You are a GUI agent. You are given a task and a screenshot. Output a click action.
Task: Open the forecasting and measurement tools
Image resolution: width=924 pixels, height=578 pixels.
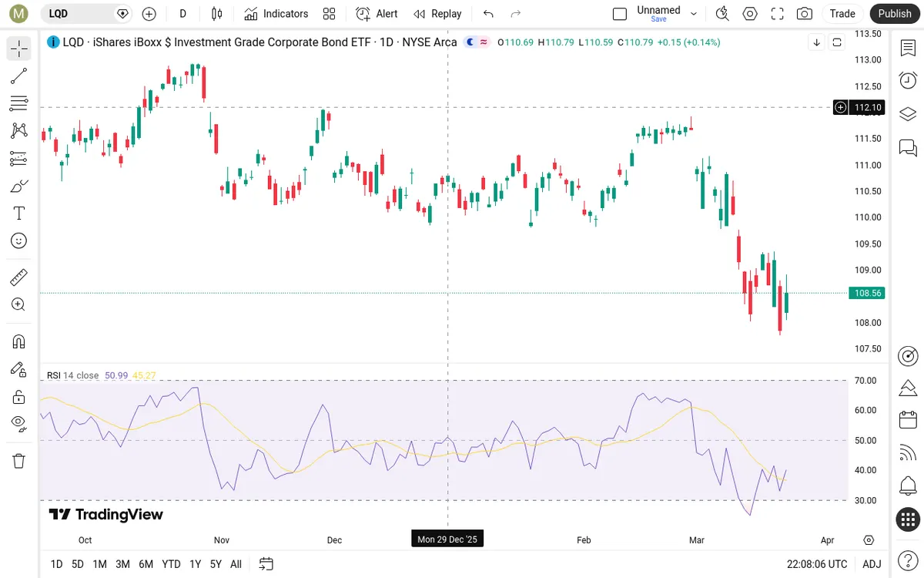(x=19, y=159)
